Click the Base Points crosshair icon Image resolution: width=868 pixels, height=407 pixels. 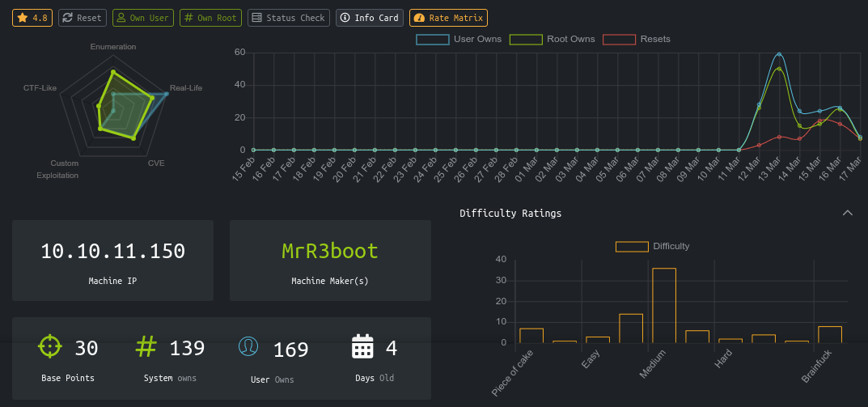[x=50, y=346]
